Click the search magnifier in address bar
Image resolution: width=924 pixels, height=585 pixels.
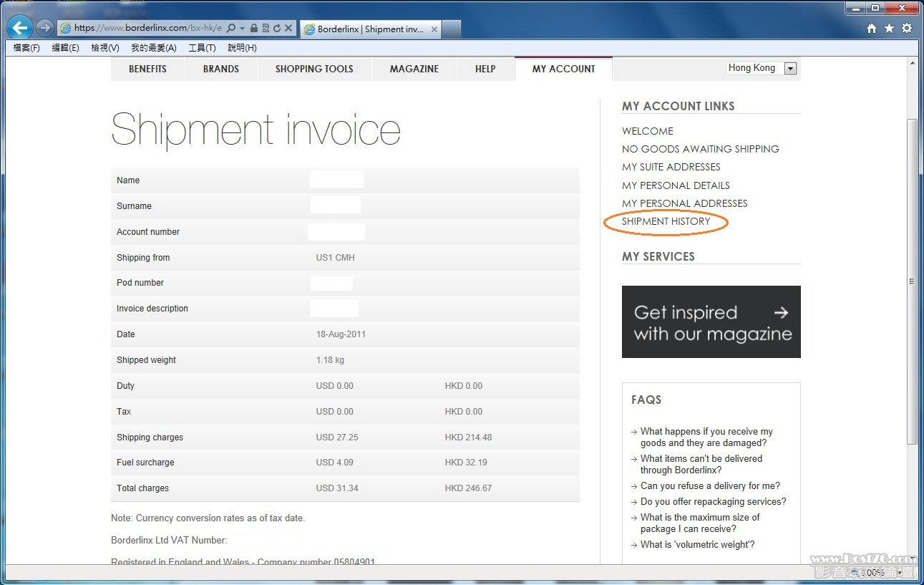(230, 28)
